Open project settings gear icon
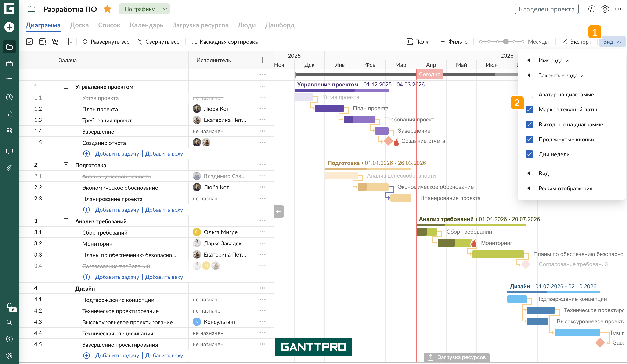 click(605, 9)
